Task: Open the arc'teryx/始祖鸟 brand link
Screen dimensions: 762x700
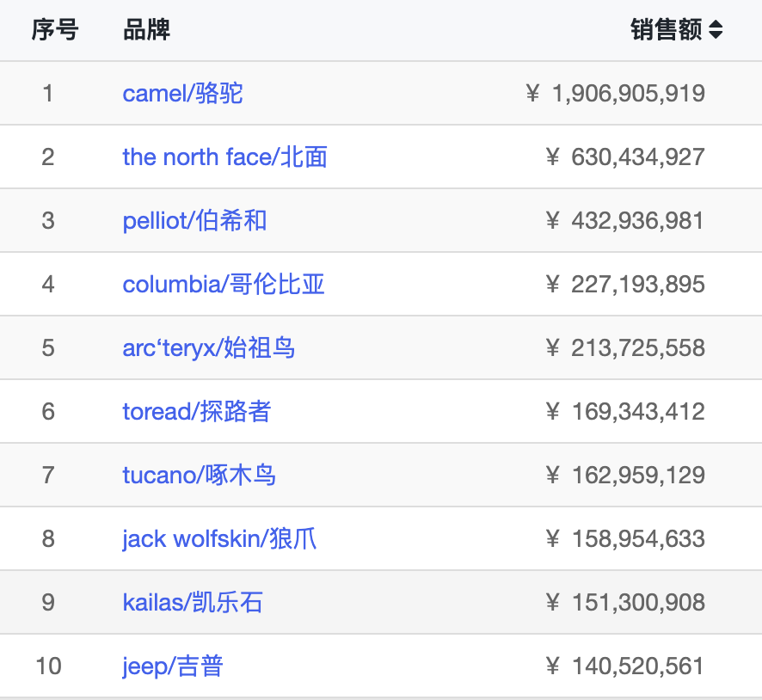Action: (x=209, y=347)
